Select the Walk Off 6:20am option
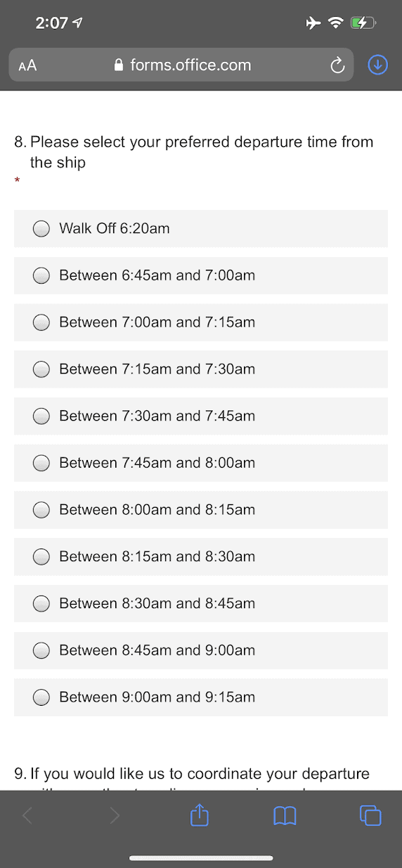This screenshot has height=868, width=402. point(201,228)
